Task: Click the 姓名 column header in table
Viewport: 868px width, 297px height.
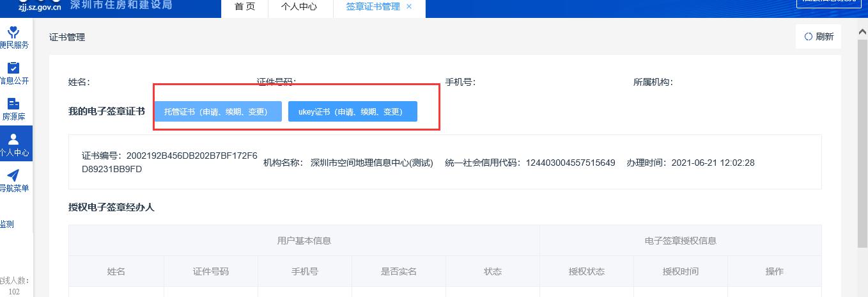Action: (x=116, y=271)
